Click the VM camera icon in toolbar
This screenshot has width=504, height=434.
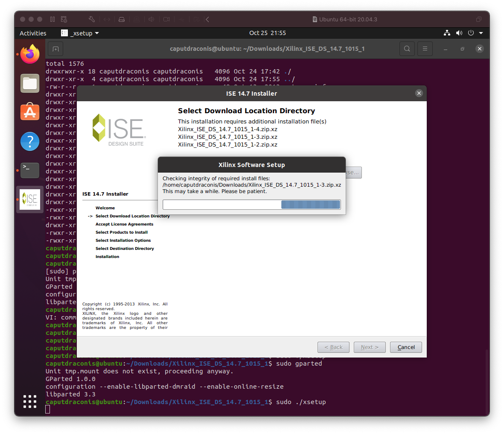tap(166, 19)
